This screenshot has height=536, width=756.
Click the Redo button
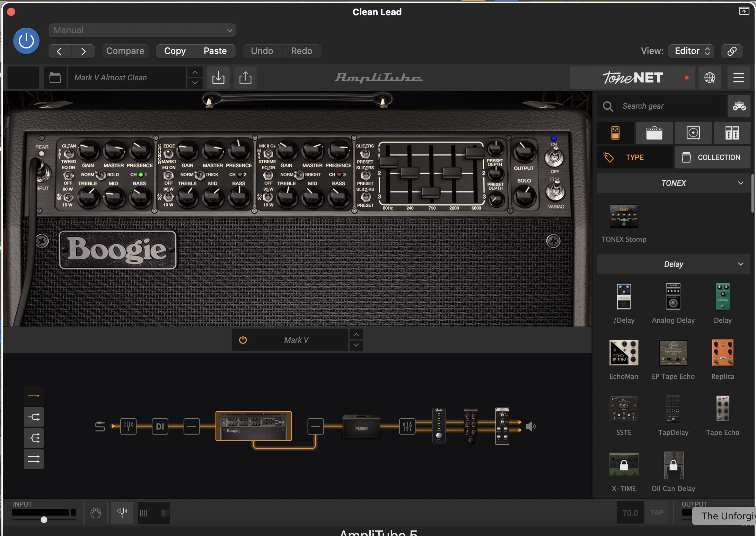[301, 51]
